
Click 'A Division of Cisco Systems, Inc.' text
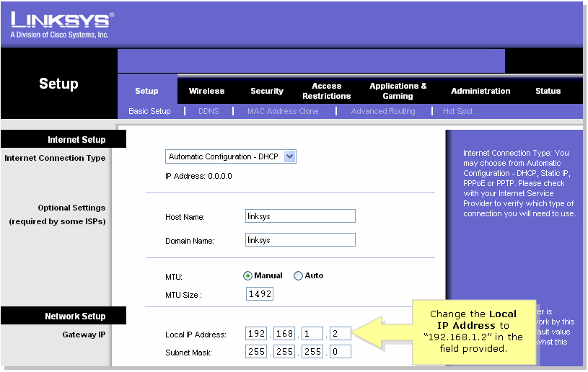pyautogui.click(x=60, y=35)
